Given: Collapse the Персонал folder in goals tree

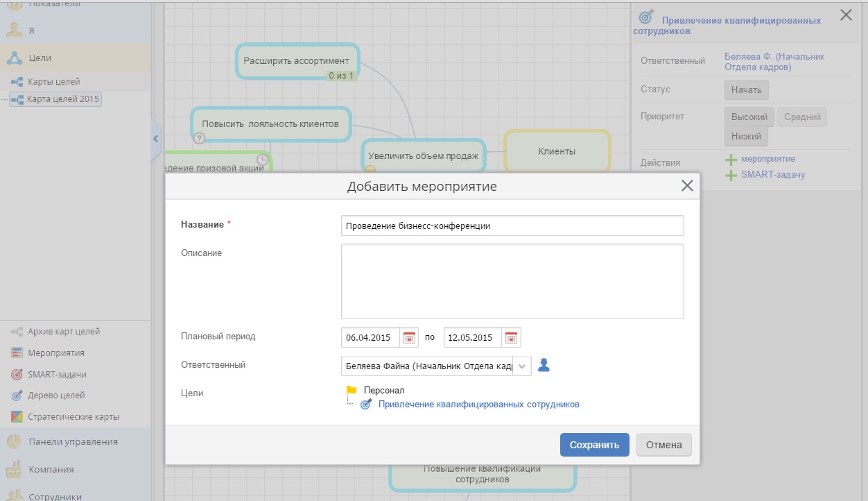Looking at the screenshot, I should click(x=351, y=391).
